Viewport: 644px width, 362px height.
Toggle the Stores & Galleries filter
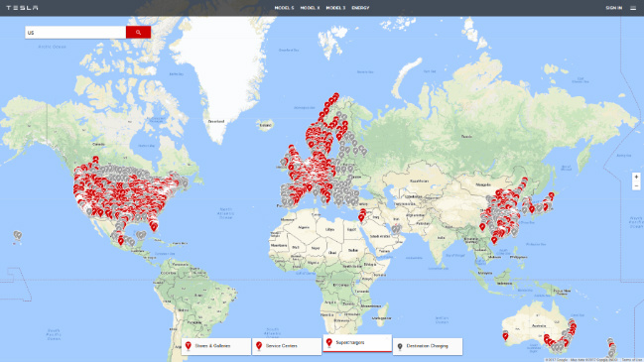pyautogui.click(x=216, y=346)
